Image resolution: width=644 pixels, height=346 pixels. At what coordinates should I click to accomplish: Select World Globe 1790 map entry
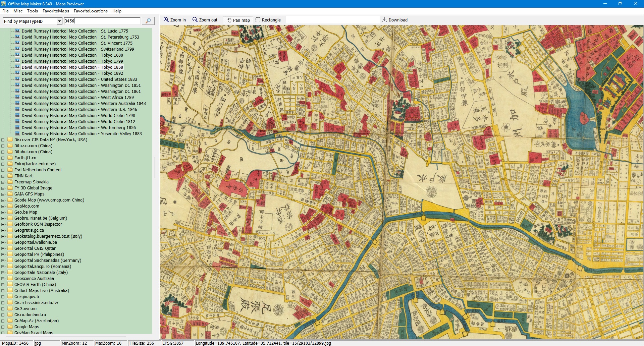point(78,116)
